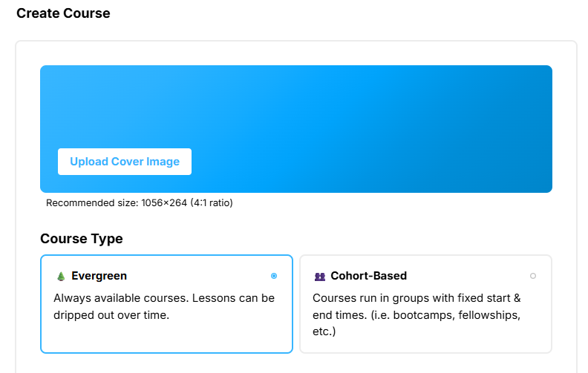This screenshot has width=588, height=373.
Task: Click the Create Course page heading
Action: [63, 13]
